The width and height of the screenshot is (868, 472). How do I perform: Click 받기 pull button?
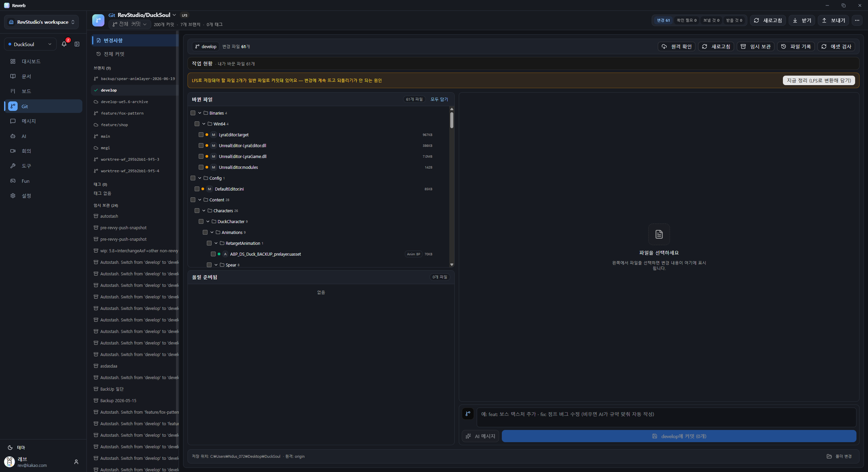(802, 20)
